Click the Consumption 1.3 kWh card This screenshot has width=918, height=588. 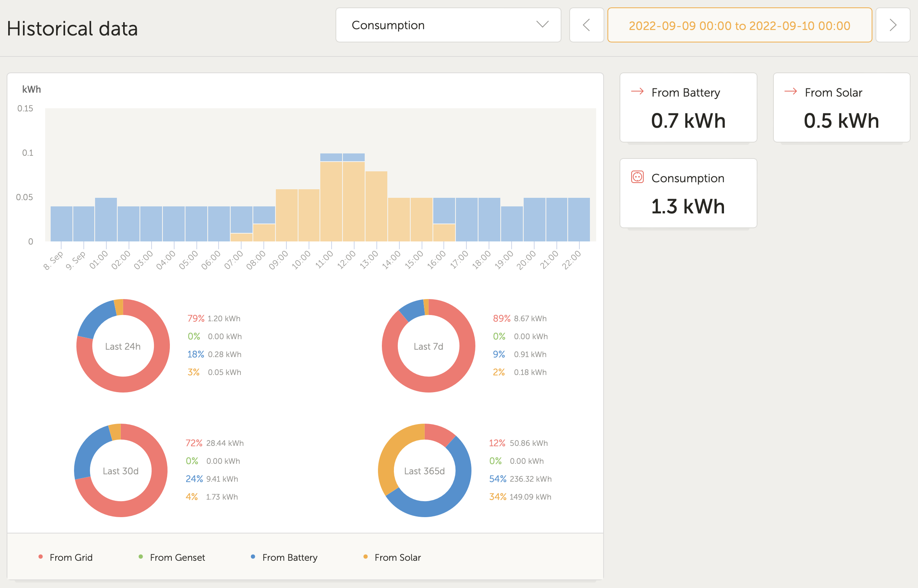(x=688, y=194)
